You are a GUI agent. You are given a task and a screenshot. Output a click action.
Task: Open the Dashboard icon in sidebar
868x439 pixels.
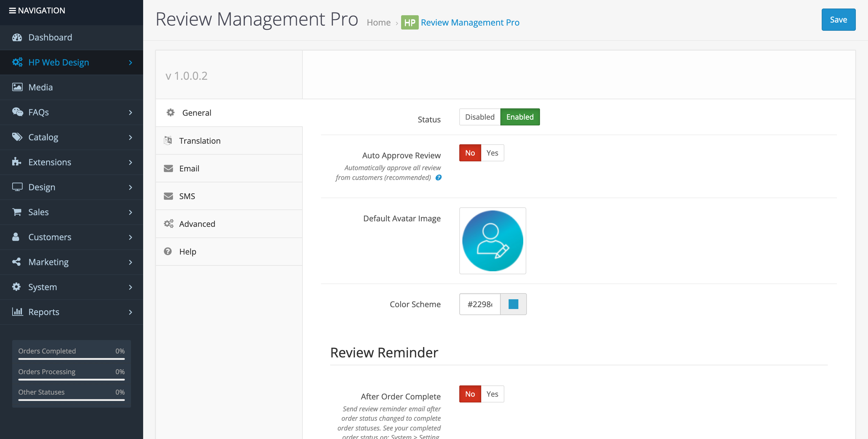point(18,37)
